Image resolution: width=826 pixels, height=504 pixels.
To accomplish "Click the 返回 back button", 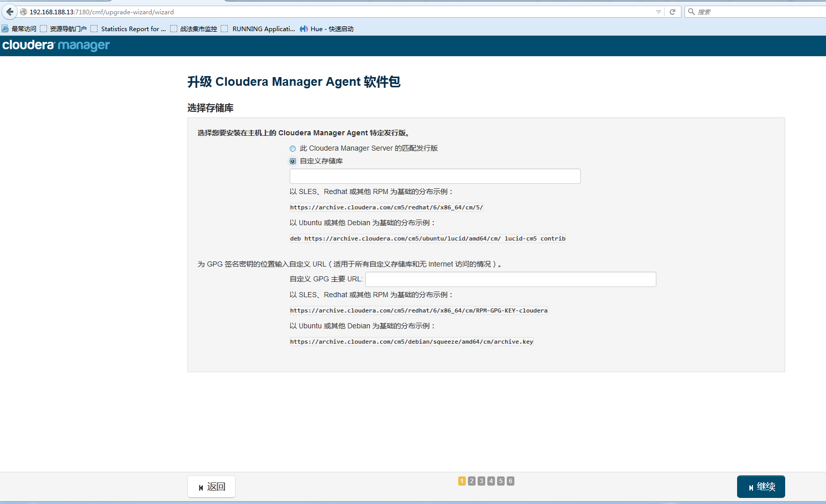I will (211, 487).
